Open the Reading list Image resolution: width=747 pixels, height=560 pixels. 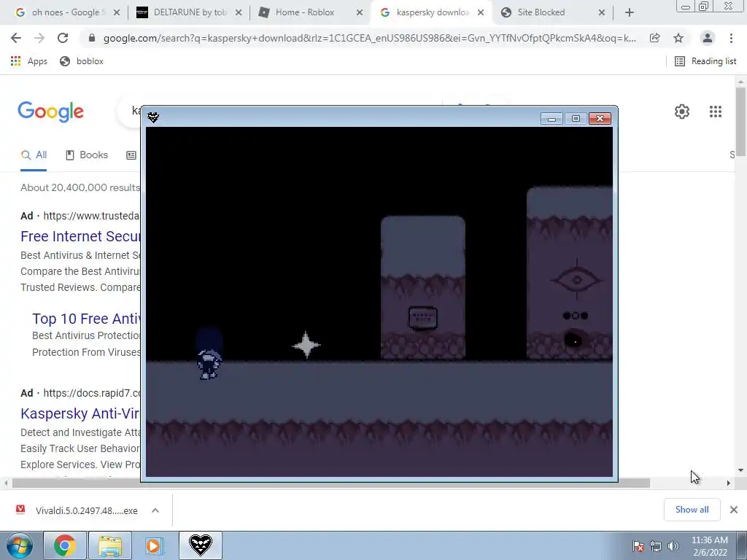[705, 61]
